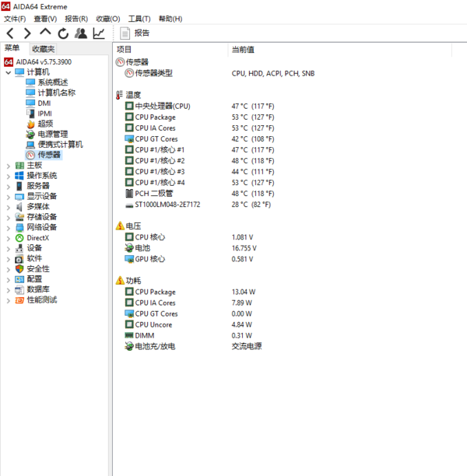Select the 超频 flame icon
Image resolution: width=467 pixels, height=476 pixels.
[30, 124]
